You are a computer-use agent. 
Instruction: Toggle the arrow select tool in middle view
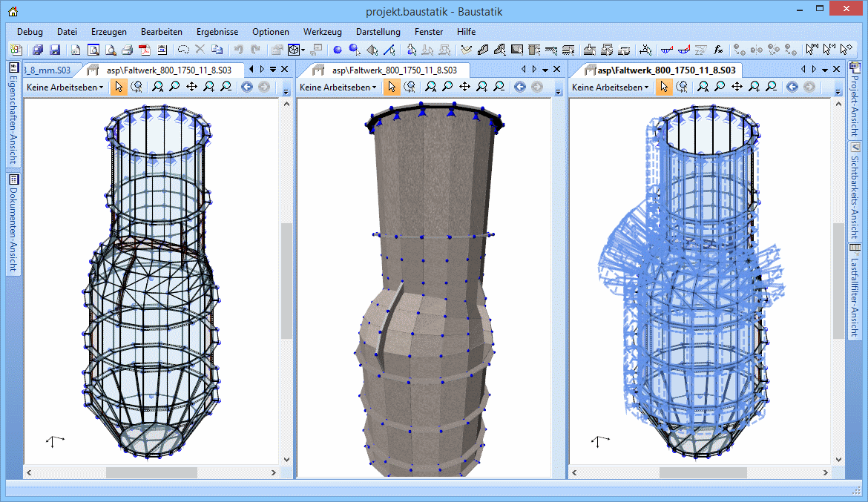392,87
